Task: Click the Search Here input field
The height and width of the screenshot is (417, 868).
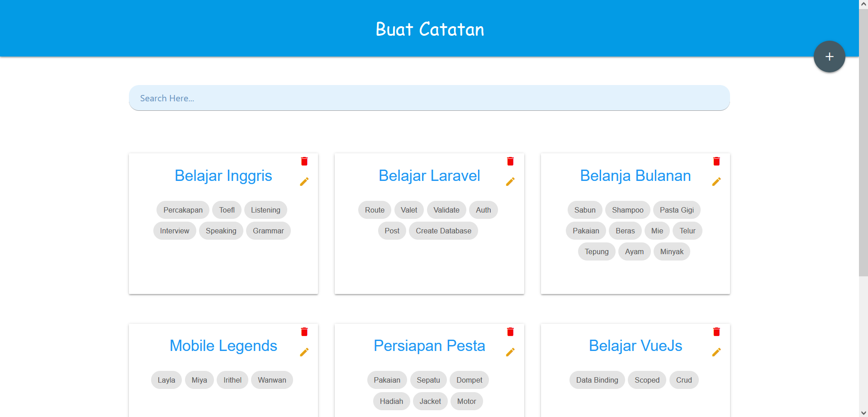Action: point(429,98)
